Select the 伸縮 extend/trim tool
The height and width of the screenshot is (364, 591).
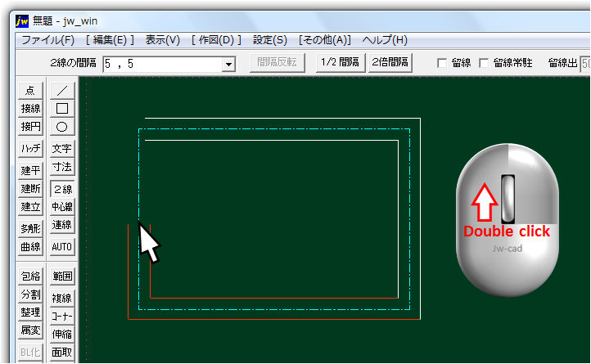click(x=62, y=334)
